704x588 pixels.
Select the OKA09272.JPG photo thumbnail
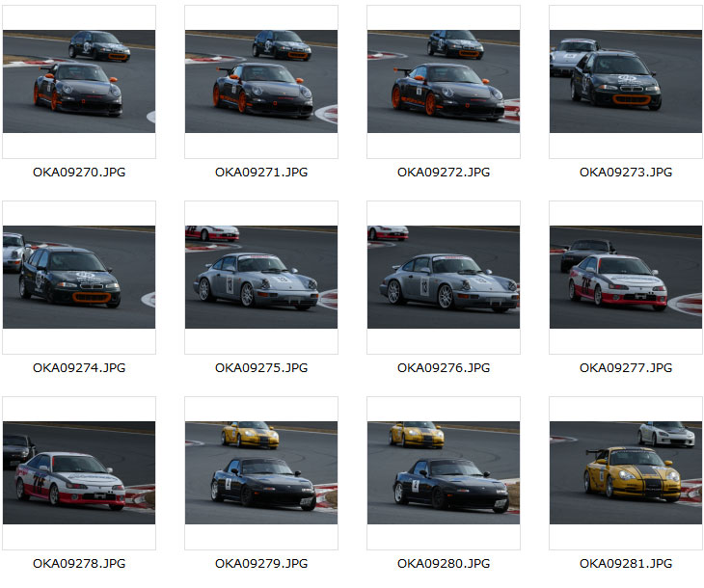444,81
